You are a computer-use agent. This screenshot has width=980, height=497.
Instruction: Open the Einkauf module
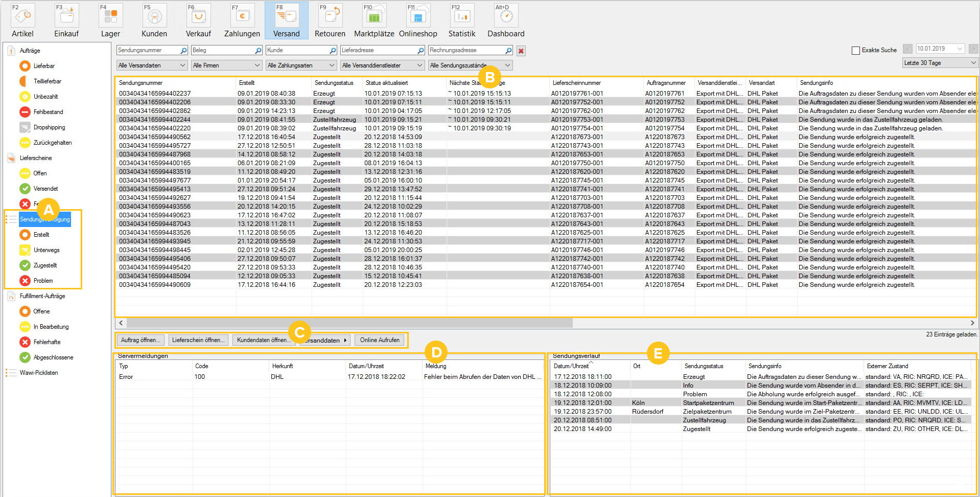click(x=66, y=19)
